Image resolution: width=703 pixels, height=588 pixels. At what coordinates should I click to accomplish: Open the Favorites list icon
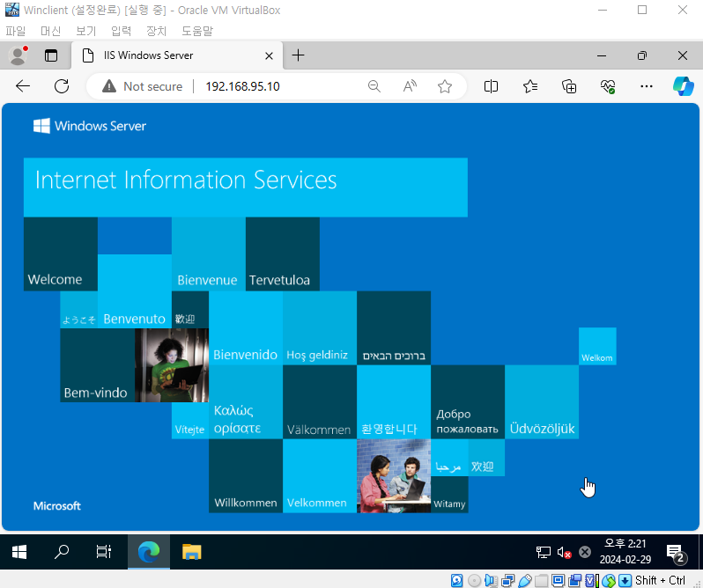530,86
